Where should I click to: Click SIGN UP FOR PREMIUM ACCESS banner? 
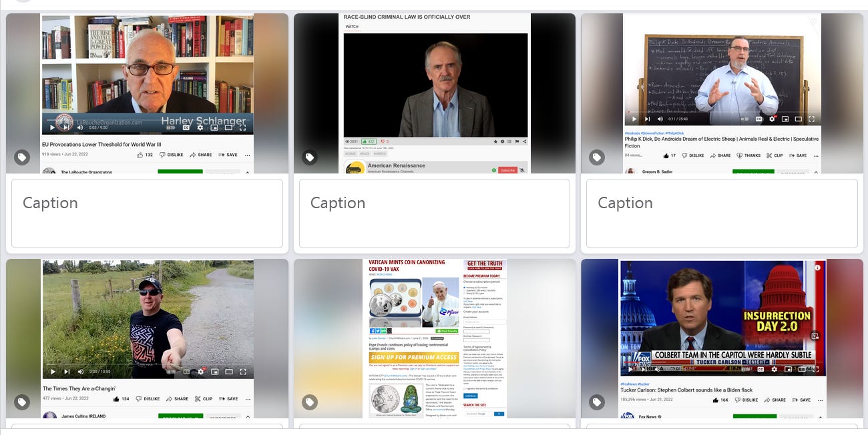[414, 357]
